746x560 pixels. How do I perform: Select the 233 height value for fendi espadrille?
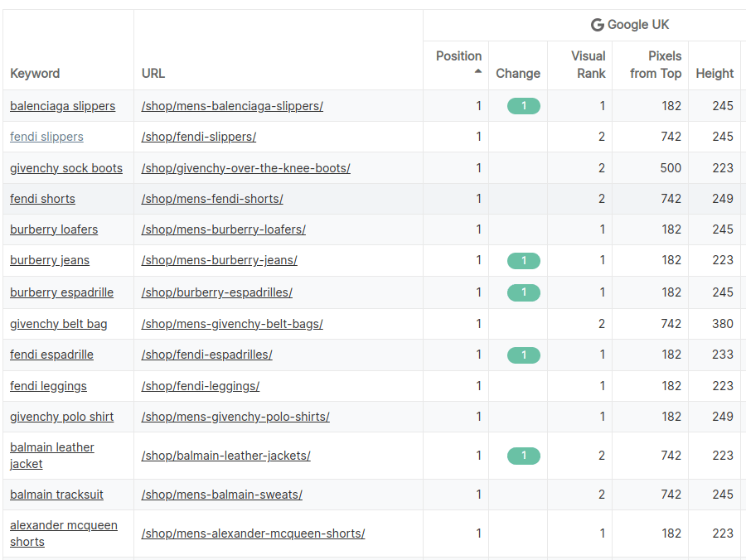[723, 355]
